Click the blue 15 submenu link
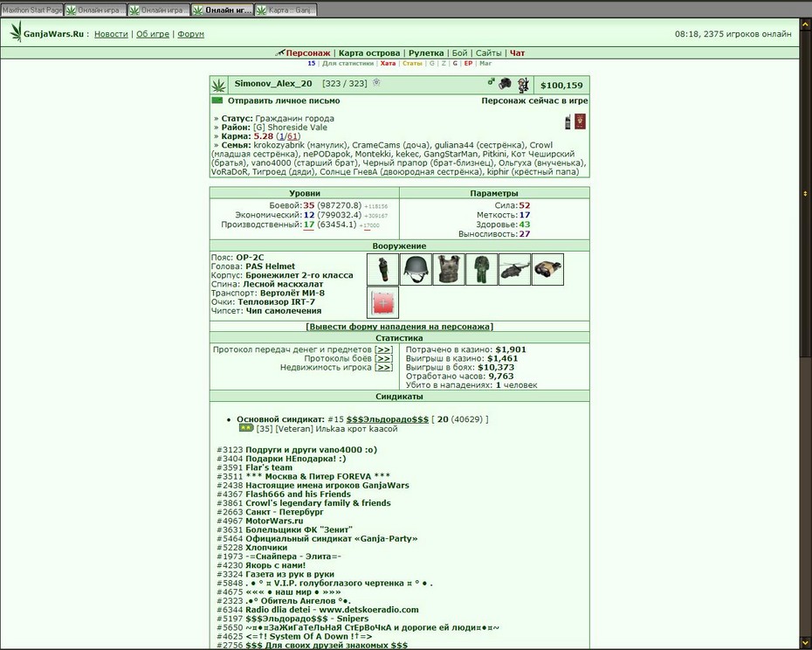Viewport: 812px width, 650px height. click(x=311, y=63)
